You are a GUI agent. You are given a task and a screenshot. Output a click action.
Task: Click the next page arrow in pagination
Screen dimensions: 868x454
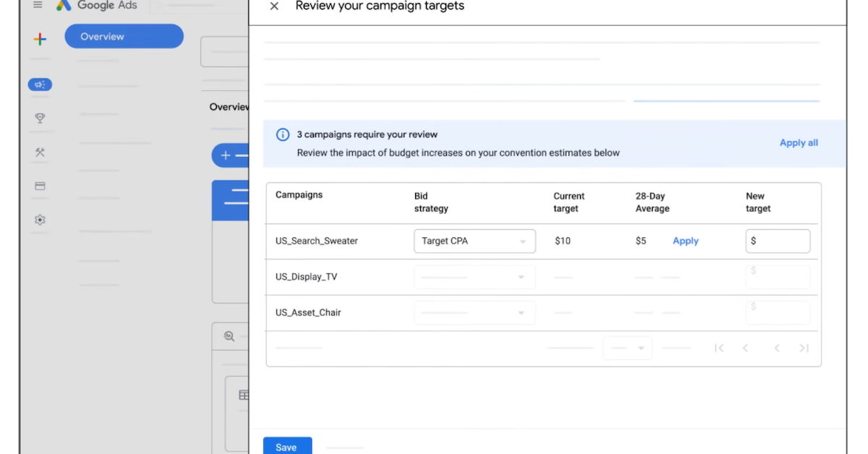pos(777,348)
